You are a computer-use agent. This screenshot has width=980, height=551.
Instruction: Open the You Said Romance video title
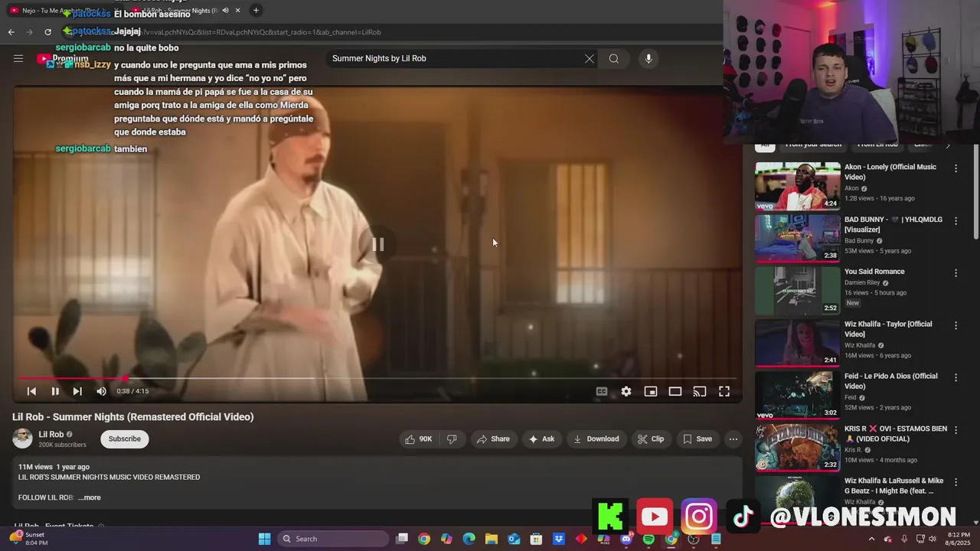click(874, 272)
